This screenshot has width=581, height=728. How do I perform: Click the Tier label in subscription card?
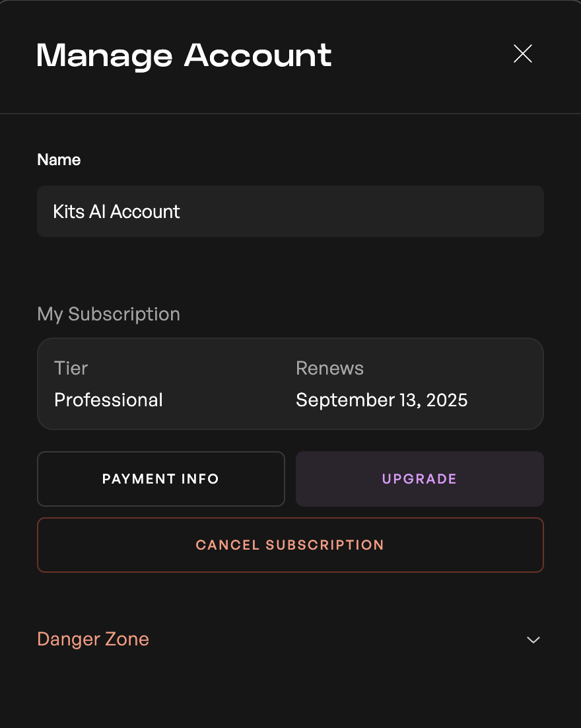pos(71,368)
